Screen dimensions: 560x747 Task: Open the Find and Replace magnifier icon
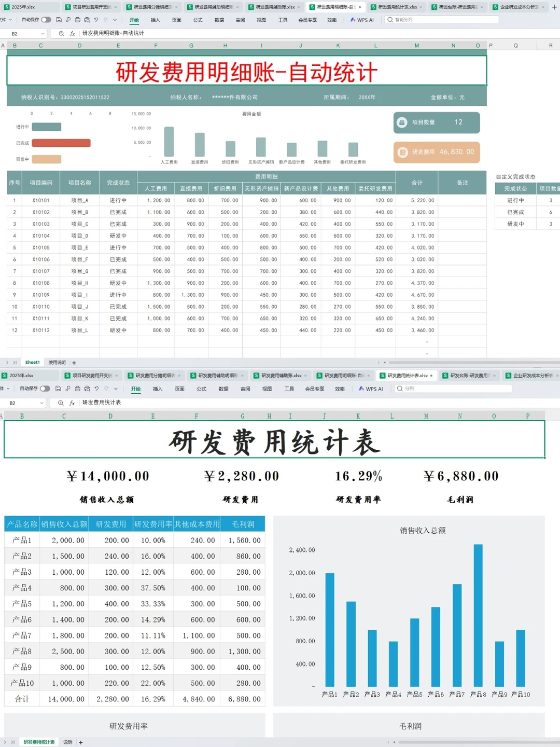pos(62,33)
